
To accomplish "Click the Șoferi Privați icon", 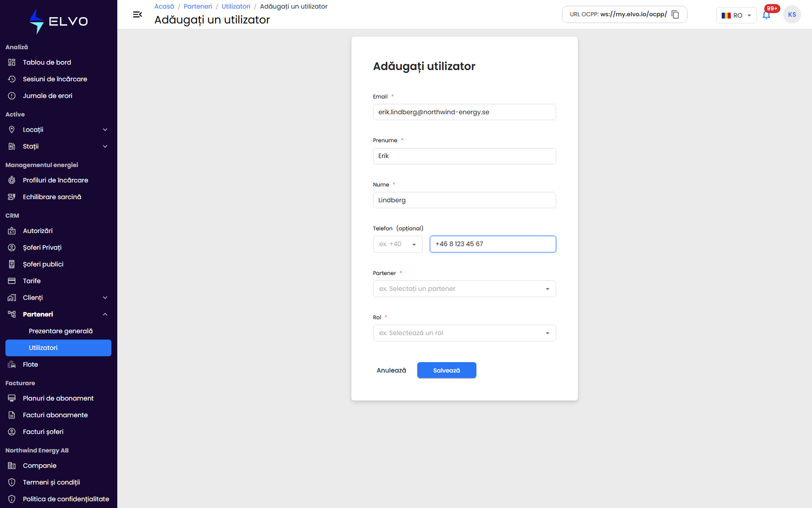I will click(12, 247).
